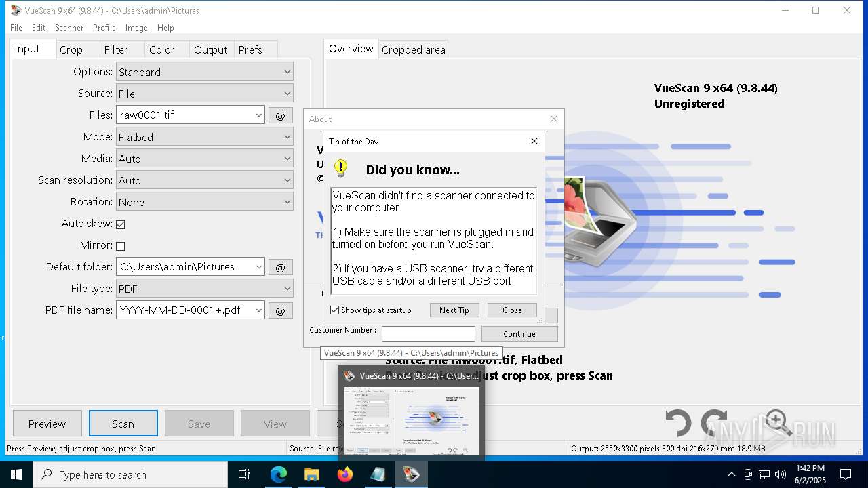Close the About dialog with X
Image resolution: width=868 pixels, height=488 pixels.
click(x=553, y=119)
